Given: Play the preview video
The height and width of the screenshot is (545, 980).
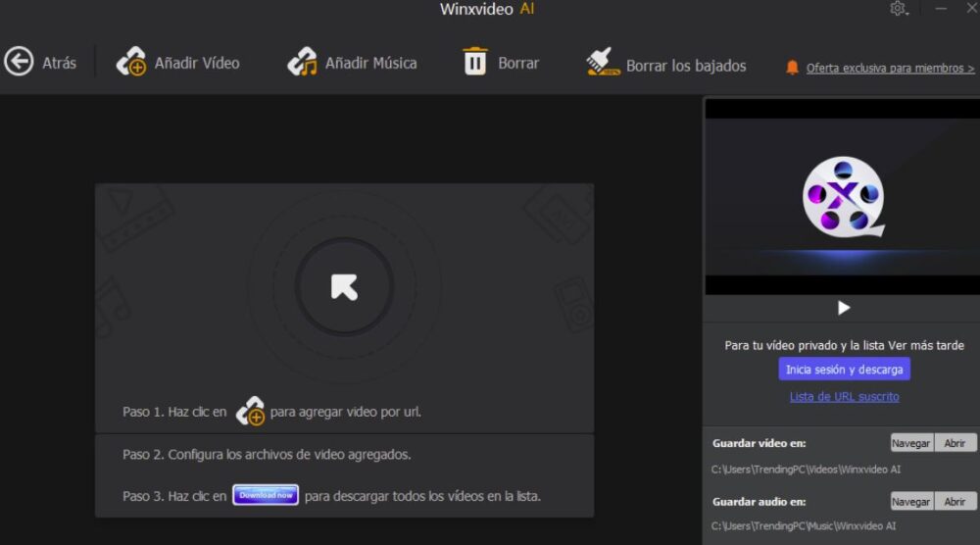Looking at the screenshot, I should (x=844, y=308).
